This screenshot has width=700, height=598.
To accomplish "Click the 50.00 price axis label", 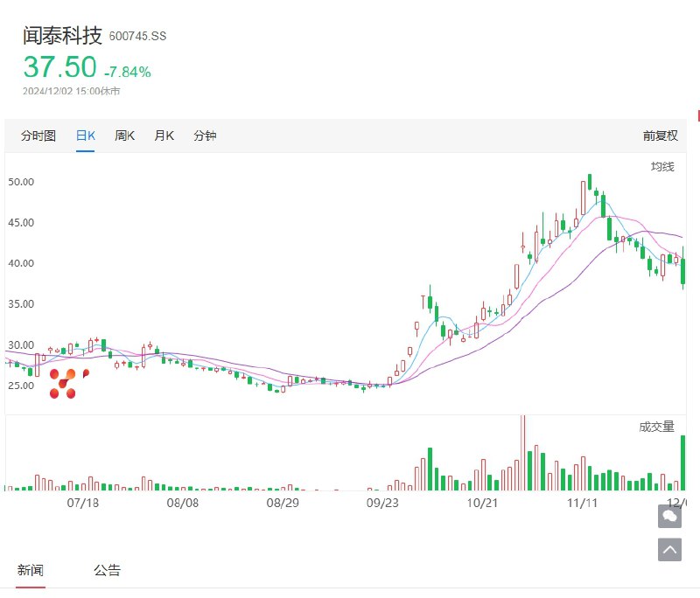I will (21, 182).
